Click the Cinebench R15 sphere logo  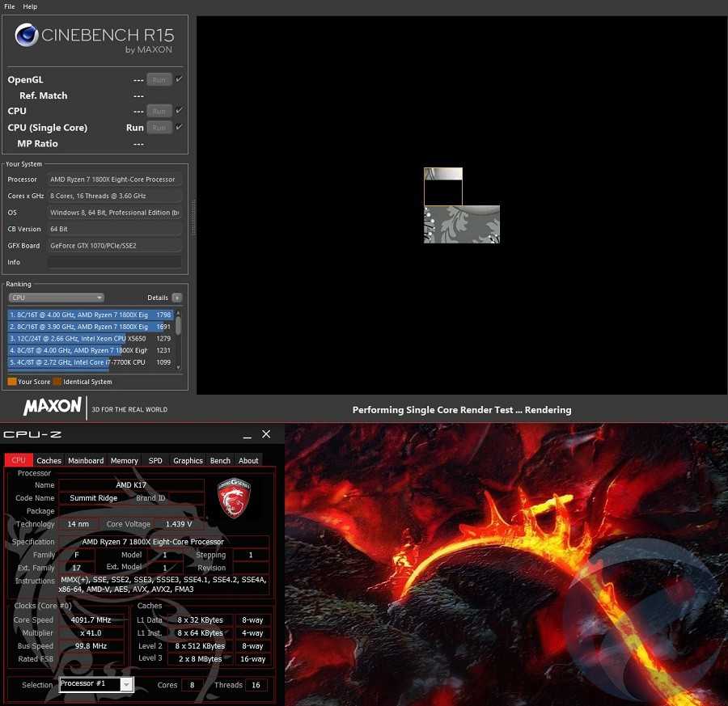click(27, 36)
